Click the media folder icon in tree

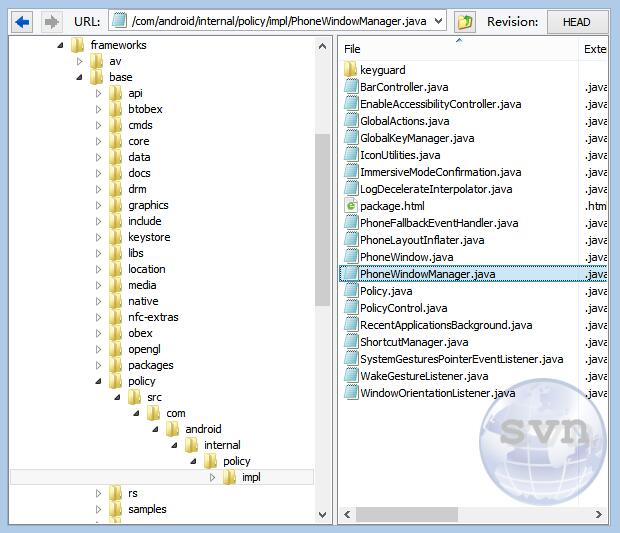click(x=115, y=285)
